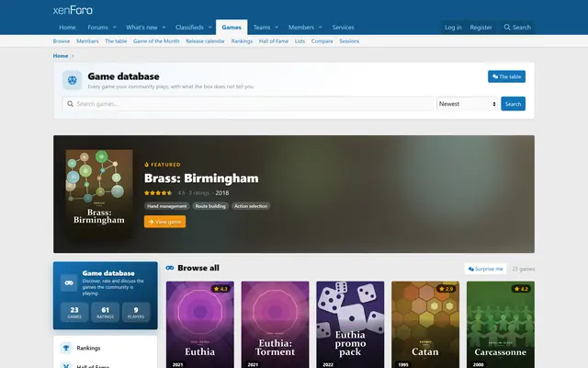This screenshot has height=368, width=588.
Task: Open the Euthia promo pack card
Action: (x=350, y=325)
